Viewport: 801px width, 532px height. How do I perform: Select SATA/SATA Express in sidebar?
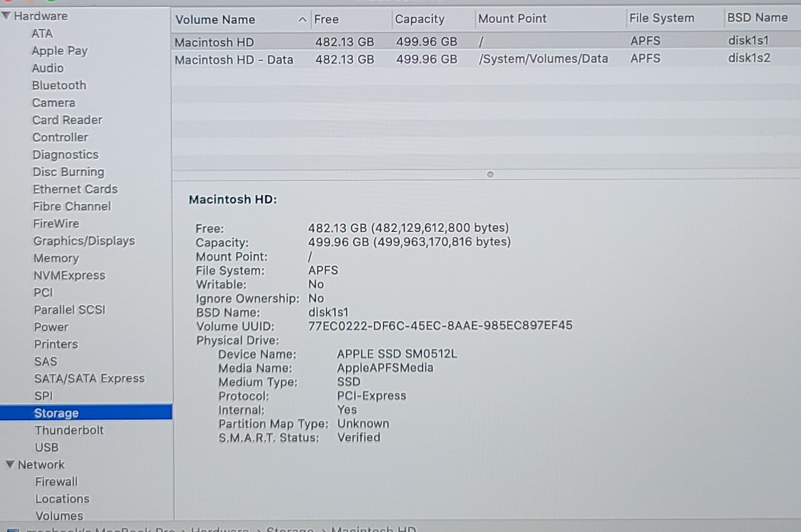pos(89,379)
